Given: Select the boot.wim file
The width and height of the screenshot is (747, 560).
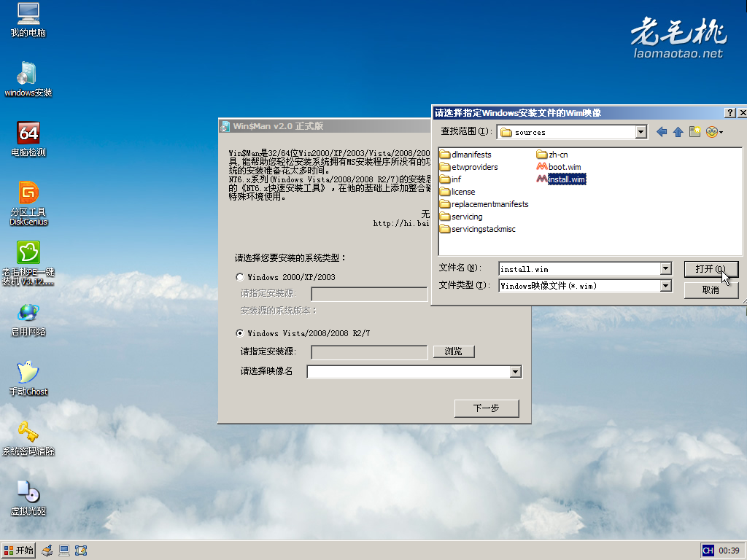Looking at the screenshot, I should [x=559, y=167].
